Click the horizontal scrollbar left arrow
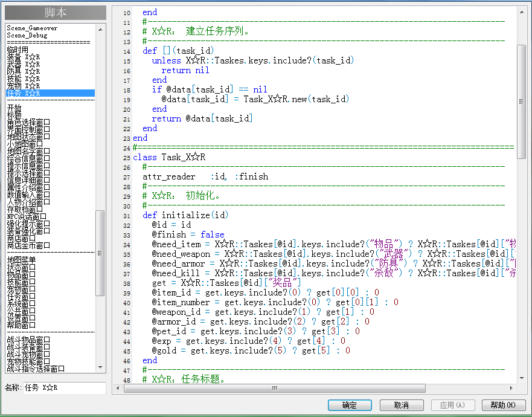The height and width of the screenshot is (417, 532). [118, 388]
